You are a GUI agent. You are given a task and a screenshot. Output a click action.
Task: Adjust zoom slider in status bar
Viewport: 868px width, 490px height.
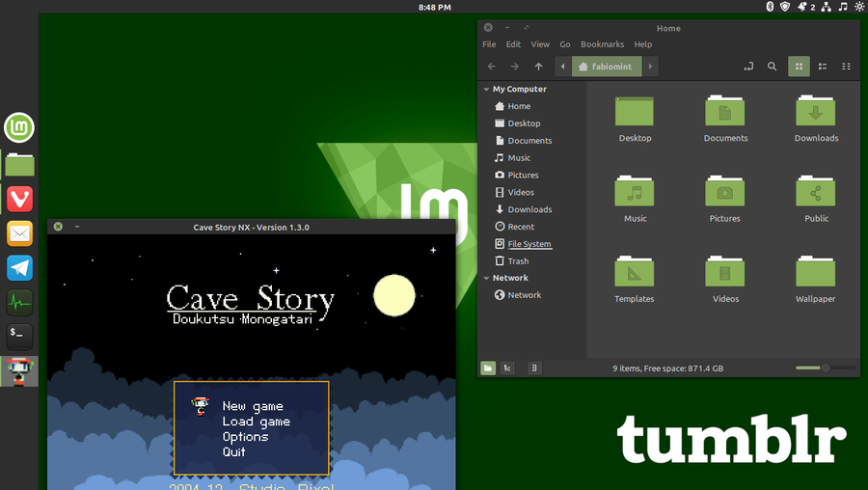coord(826,367)
